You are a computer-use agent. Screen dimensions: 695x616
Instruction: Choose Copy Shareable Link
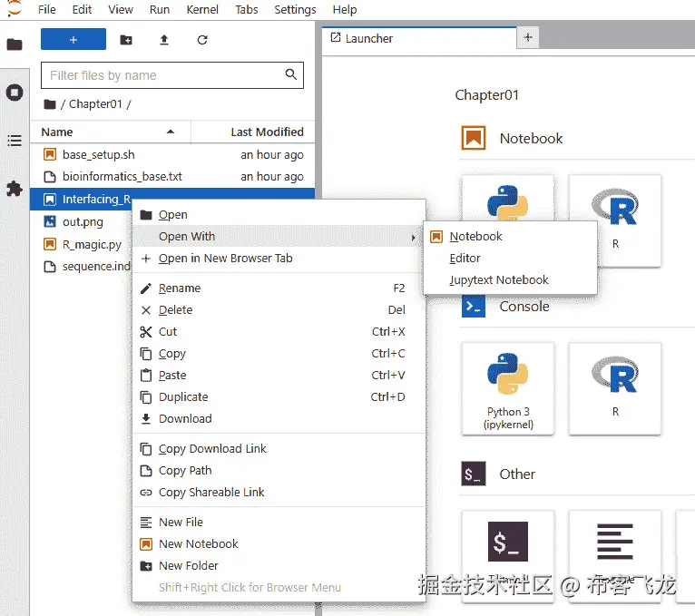coord(279,492)
